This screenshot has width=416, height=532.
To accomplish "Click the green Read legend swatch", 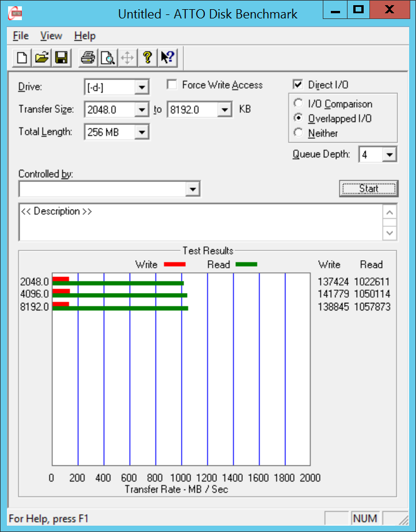I will [246, 264].
